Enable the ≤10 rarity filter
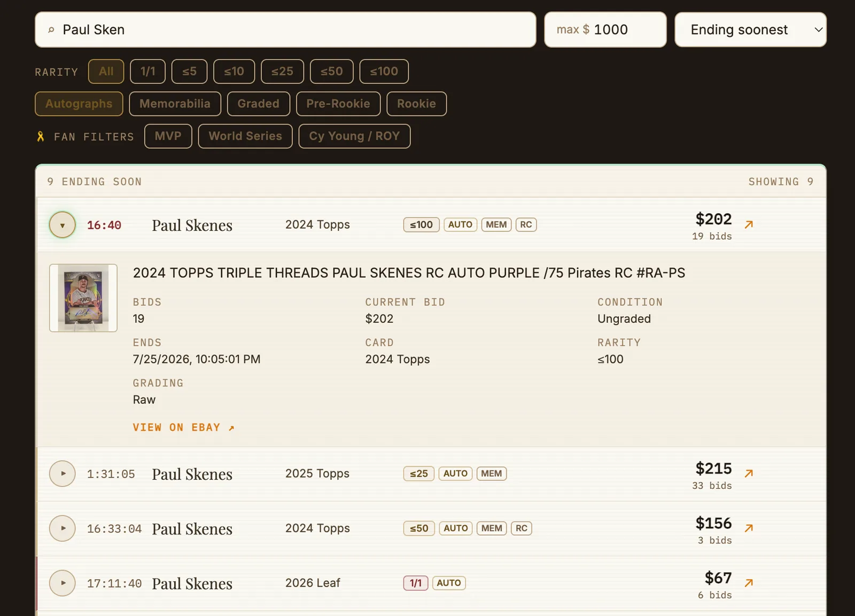 pyautogui.click(x=234, y=72)
